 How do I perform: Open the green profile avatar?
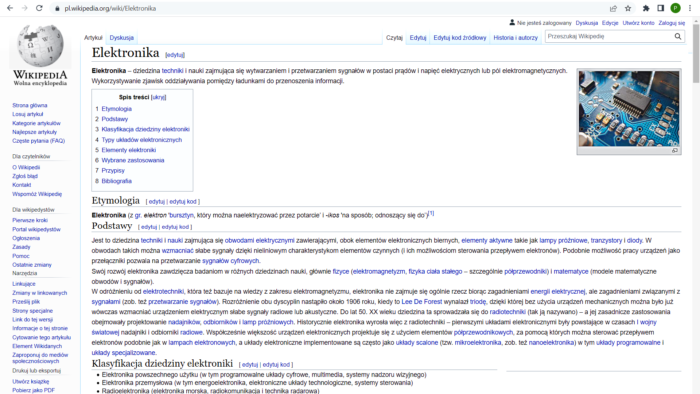675,8
